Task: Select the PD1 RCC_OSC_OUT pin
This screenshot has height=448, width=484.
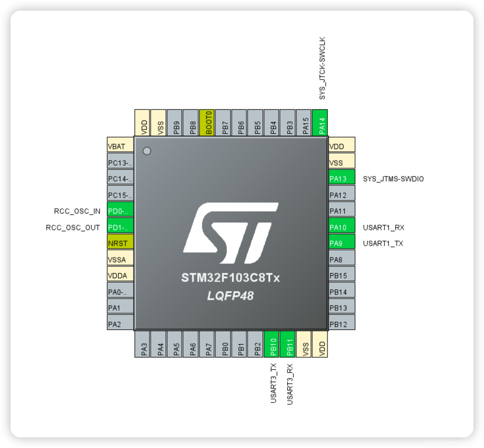Action: pos(119,227)
